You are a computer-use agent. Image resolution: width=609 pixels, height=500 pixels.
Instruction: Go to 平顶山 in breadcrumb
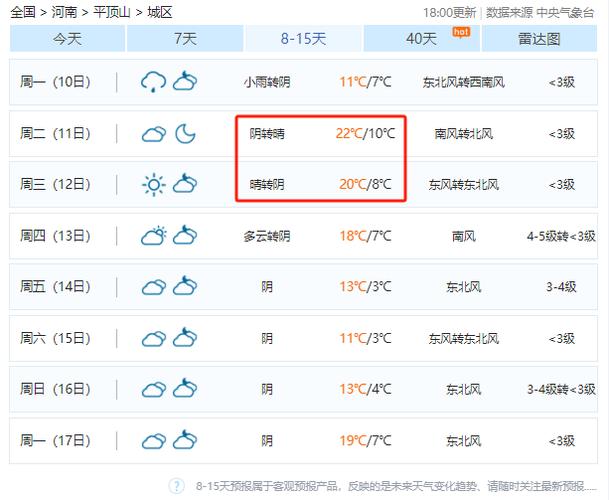coord(112,12)
